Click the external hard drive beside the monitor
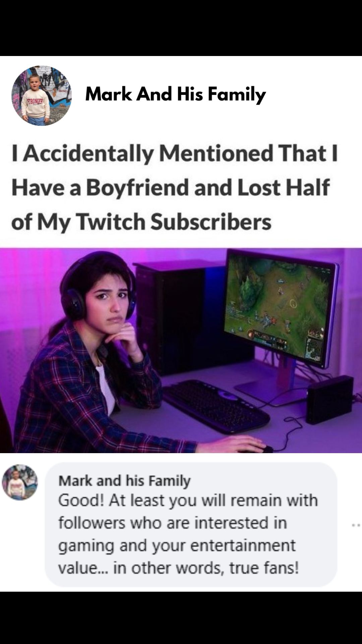 pyautogui.click(x=330, y=400)
